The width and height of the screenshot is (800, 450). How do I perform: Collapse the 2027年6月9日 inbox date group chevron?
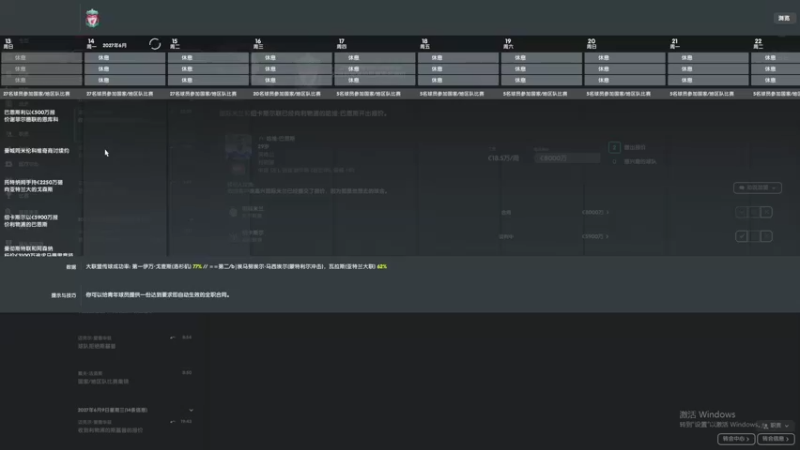[191, 410]
